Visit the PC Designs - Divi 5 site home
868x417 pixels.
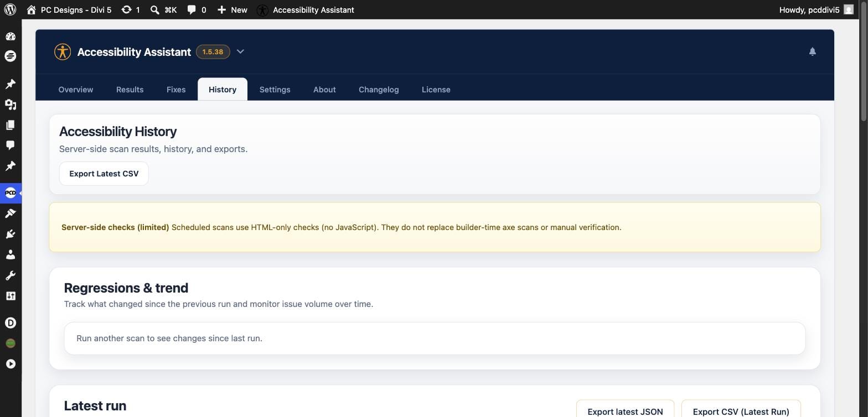[x=69, y=10]
